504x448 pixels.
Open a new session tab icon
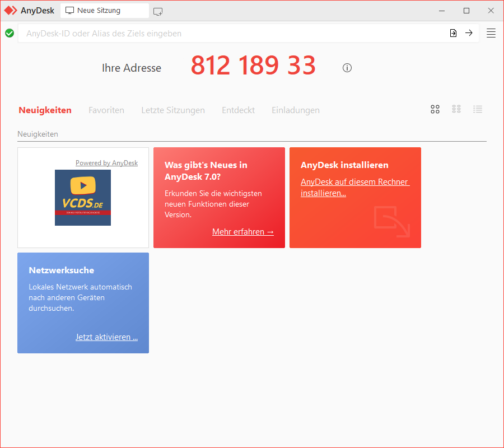[158, 11]
